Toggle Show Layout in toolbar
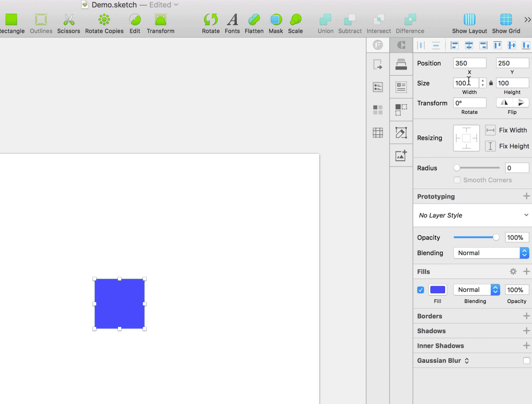The height and width of the screenshot is (404, 532). pyautogui.click(x=469, y=19)
